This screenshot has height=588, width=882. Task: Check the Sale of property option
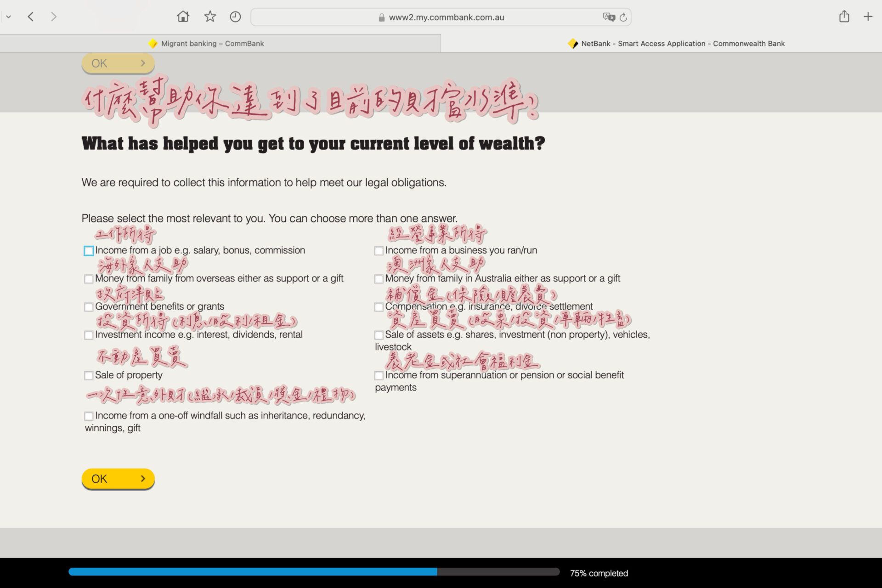[89, 376]
